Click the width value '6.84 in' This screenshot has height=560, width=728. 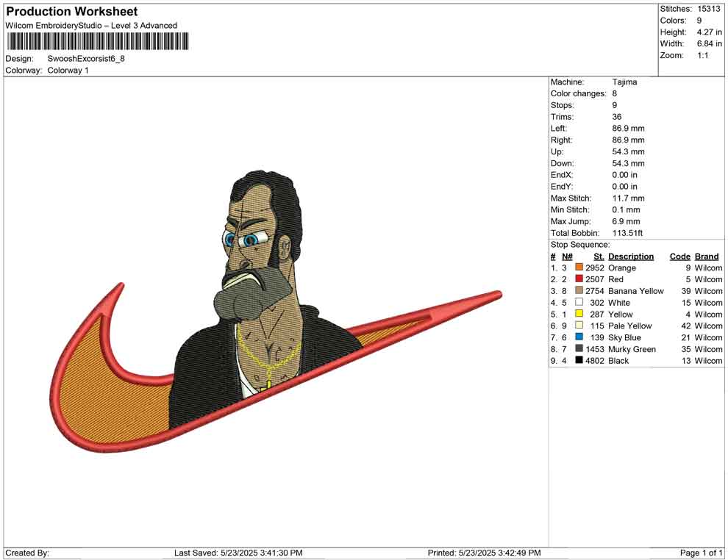click(x=710, y=43)
